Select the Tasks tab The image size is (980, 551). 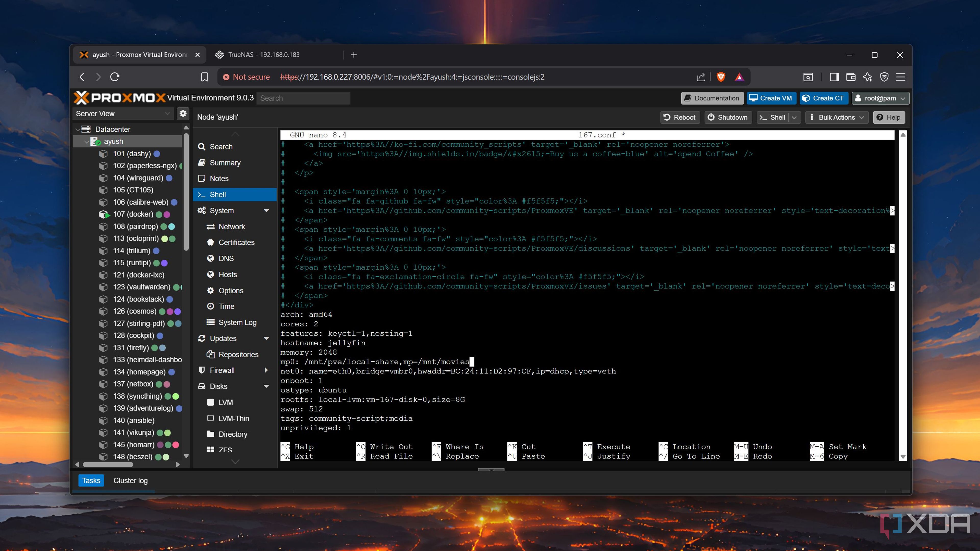pyautogui.click(x=91, y=481)
